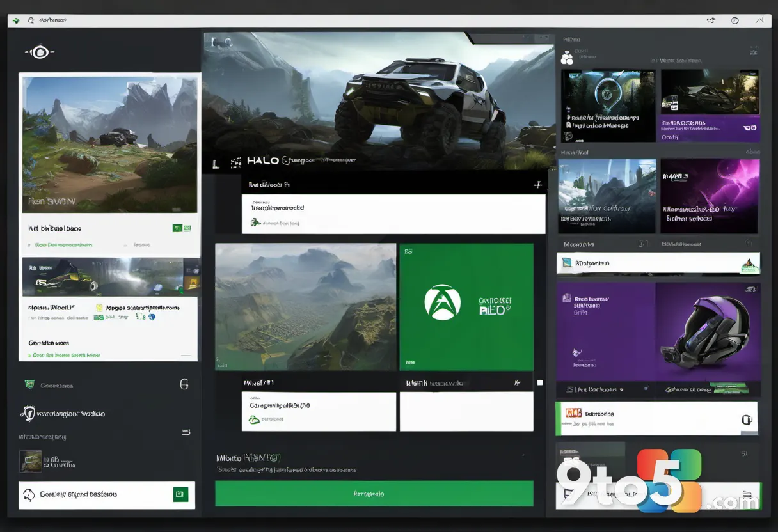Click the outline icon at the left of the bottom-left white bar

click(29, 494)
